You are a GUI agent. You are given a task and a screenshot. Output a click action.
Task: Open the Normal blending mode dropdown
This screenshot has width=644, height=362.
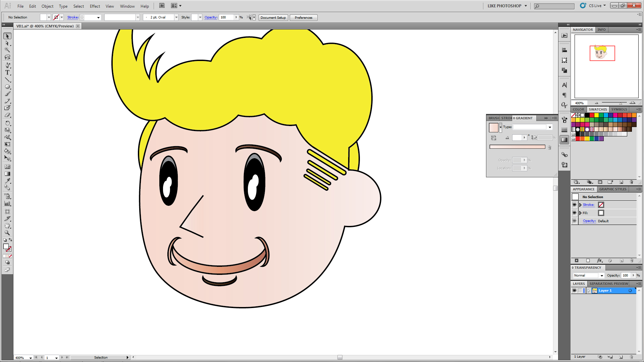tap(601, 276)
